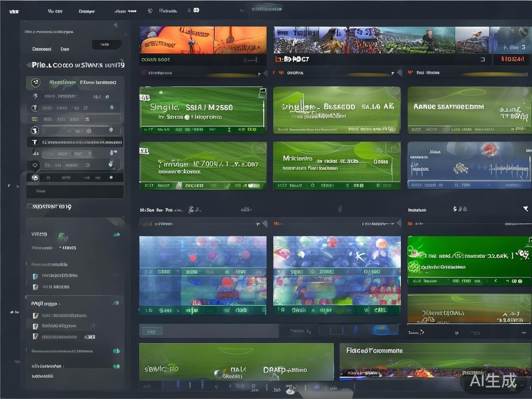Toggle the teal switch at bottom of sidebar
This screenshot has width=532, height=399.
coord(116,366)
